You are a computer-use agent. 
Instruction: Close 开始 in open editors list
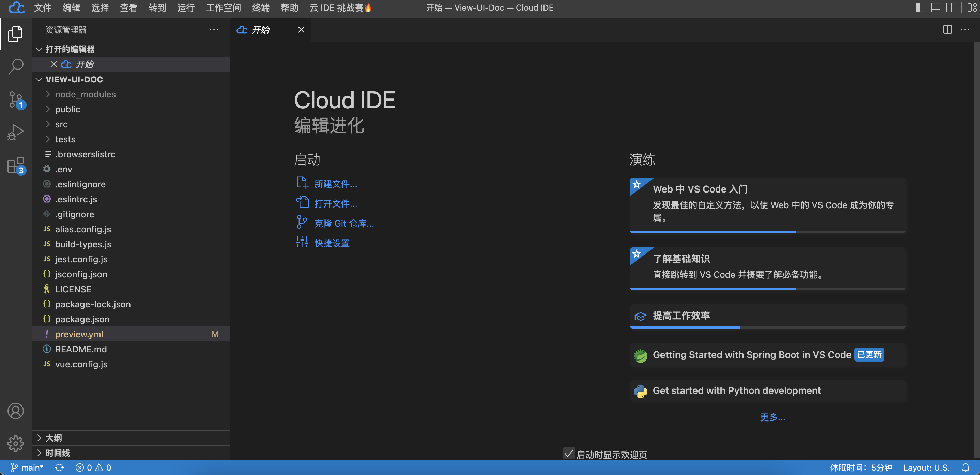click(x=53, y=64)
